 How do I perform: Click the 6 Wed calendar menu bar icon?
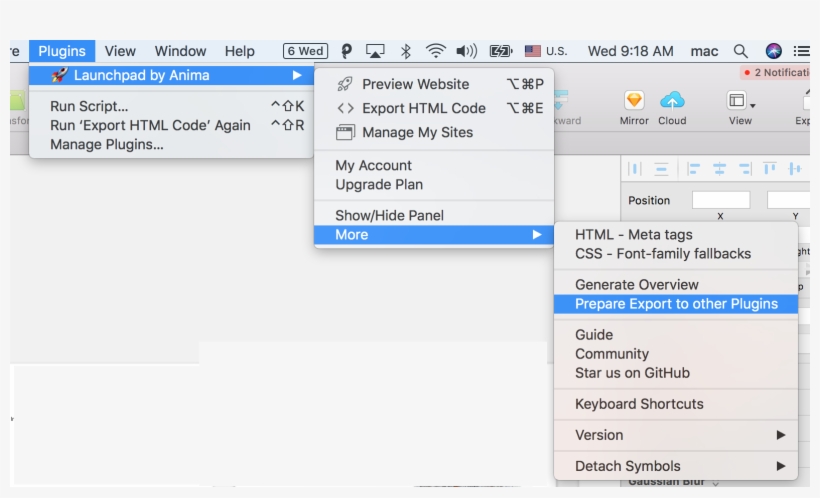pyautogui.click(x=305, y=51)
